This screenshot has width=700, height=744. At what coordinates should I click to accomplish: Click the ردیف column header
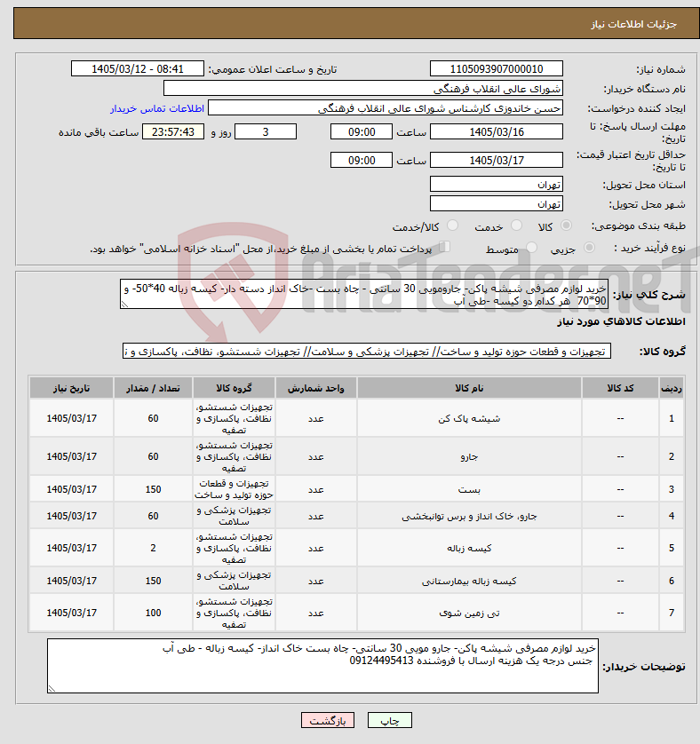671,388
